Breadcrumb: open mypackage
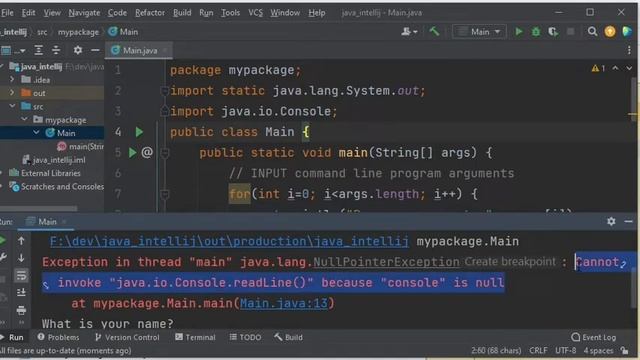The width and height of the screenshot is (640, 360). tap(78, 32)
